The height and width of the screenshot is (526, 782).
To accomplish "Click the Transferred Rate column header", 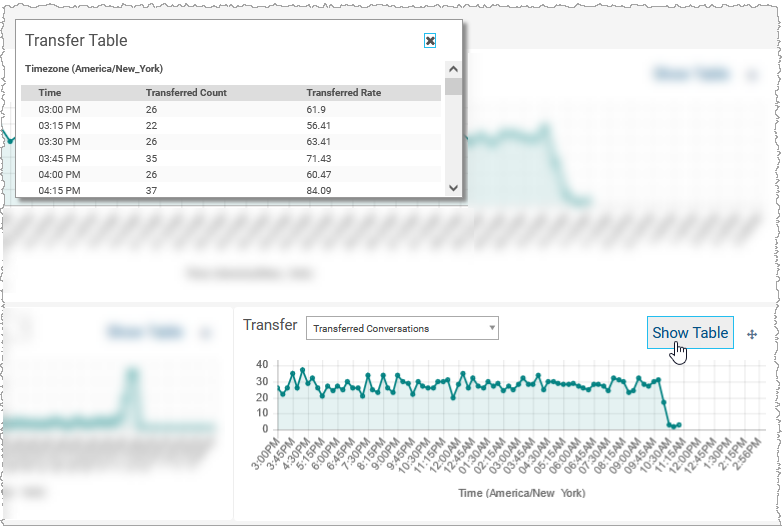I will pyautogui.click(x=343, y=93).
